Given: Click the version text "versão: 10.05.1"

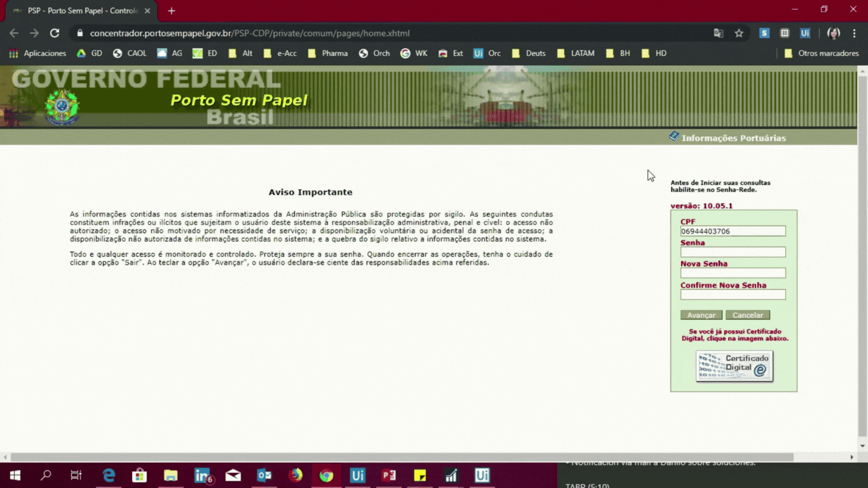Looking at the screenshot, I should (x=702, y=206).
